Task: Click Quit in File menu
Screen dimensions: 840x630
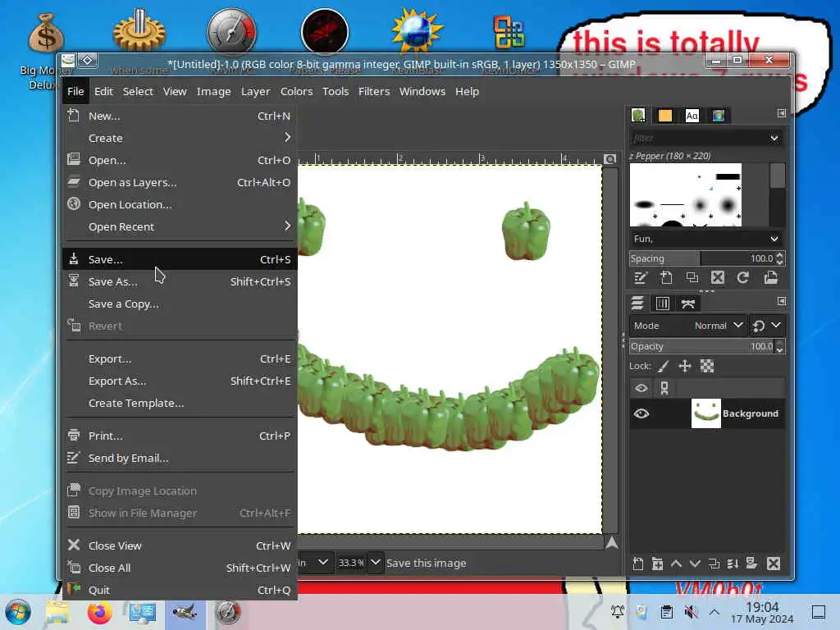Action: point(179,590)
